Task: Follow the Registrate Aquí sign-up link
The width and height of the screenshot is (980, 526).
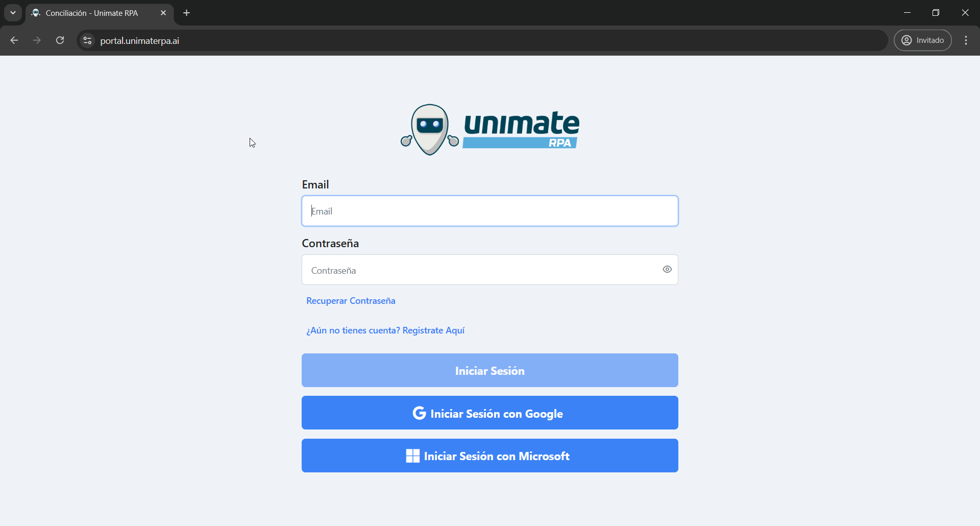Action: coord(385,330)
